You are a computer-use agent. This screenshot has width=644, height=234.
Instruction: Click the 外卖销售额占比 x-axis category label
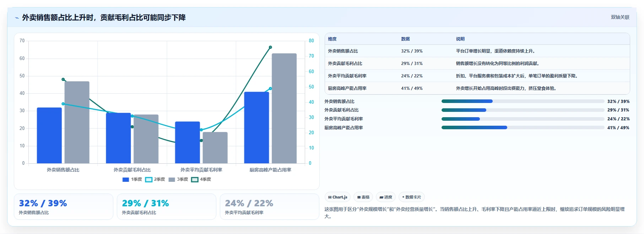point(63,170)
